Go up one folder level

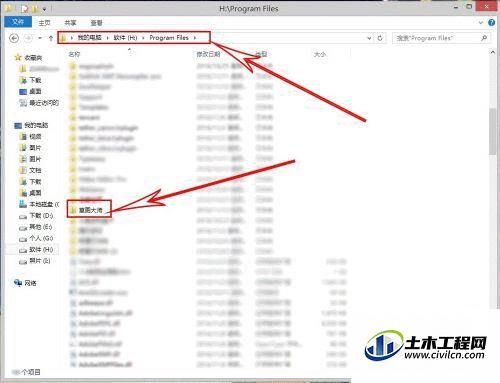pos(51,38)
